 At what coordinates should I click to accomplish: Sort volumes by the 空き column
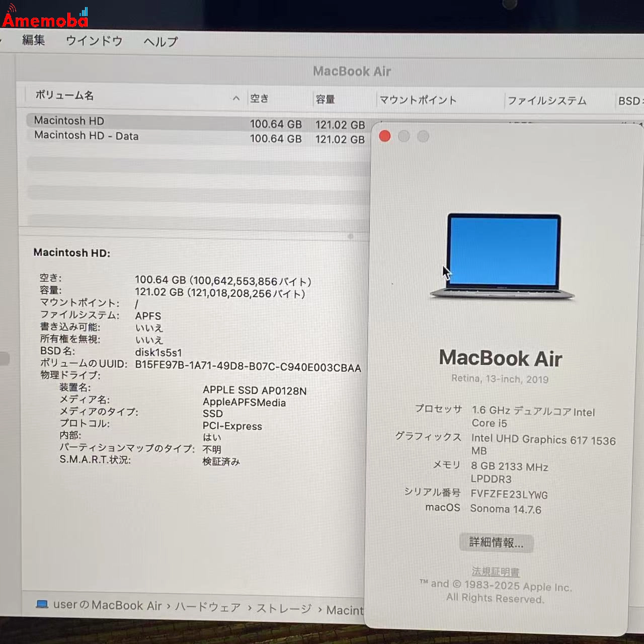click(260, 99)
